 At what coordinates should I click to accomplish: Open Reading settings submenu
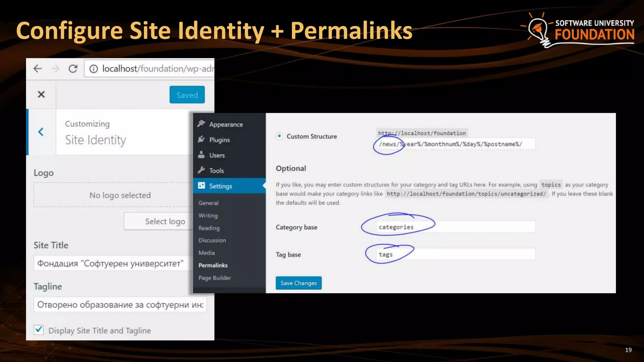click(x=209, y=228)
